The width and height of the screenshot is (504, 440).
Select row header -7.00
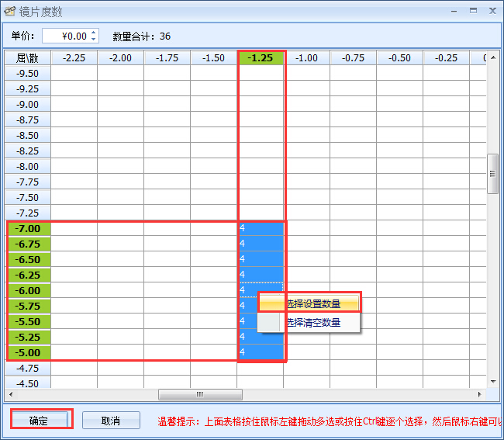pyautogui.click(x=28, y=228)
